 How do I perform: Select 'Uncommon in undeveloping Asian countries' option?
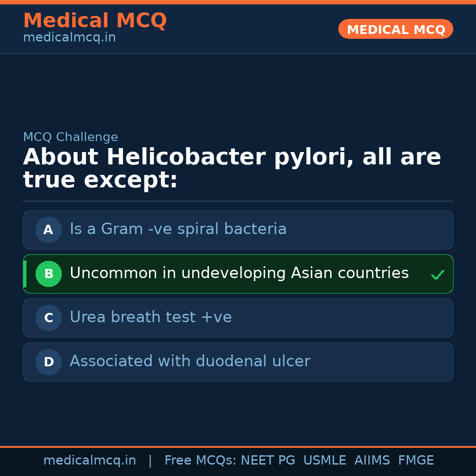click(239, 273)
